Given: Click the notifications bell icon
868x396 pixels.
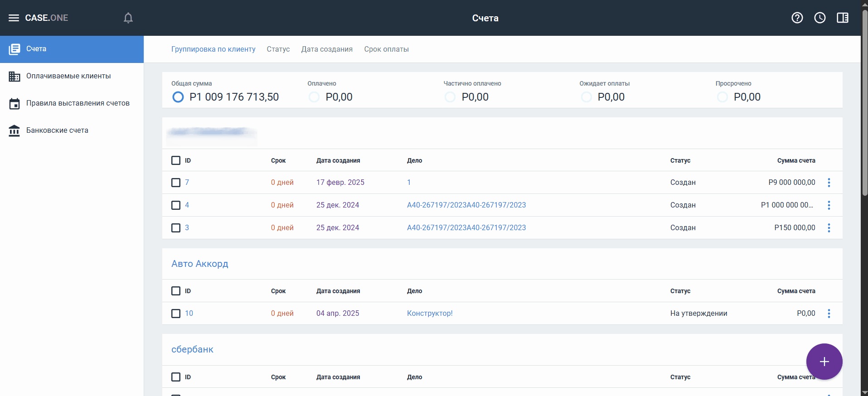Looking at the screenshot, I should (x=128, y=18).
